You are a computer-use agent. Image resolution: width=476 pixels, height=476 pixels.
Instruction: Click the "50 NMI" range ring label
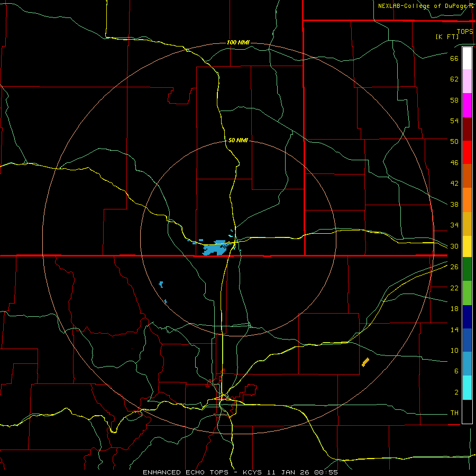(x=238, y=140)
